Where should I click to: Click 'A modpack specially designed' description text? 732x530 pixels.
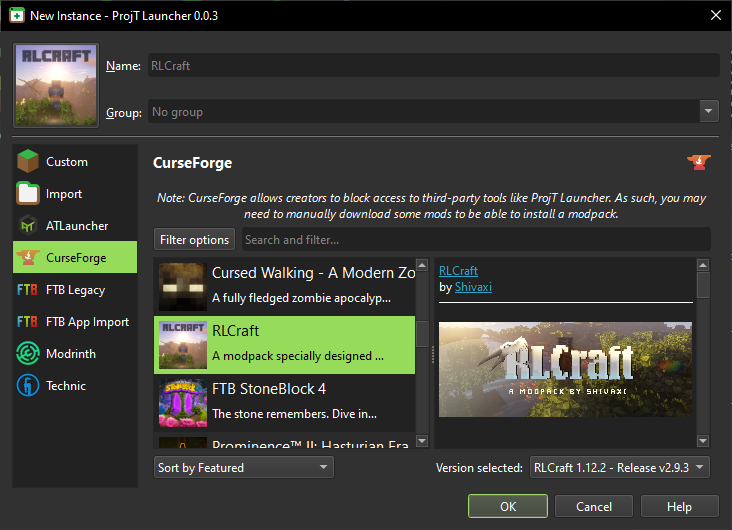[x=298, y=356]
